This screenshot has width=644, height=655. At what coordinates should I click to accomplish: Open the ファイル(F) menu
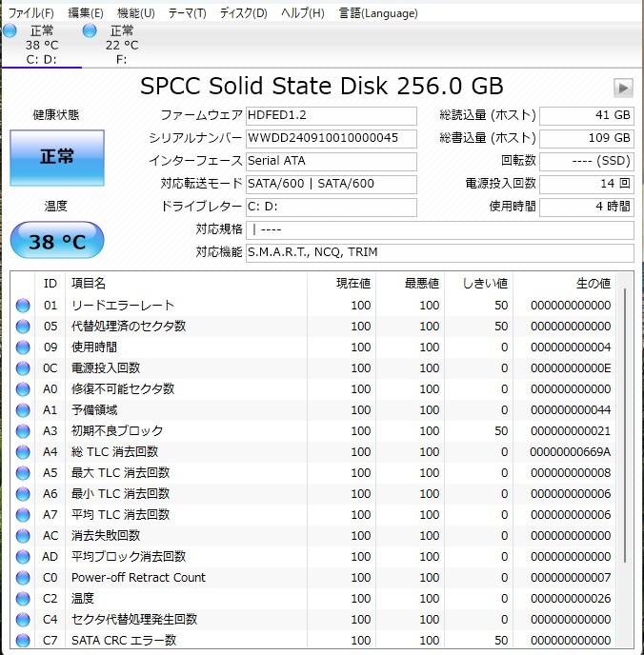coord(30,13)
